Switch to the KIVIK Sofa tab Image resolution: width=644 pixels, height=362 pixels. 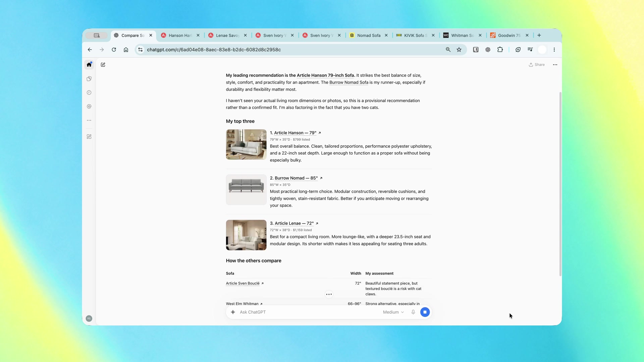coord(415,35)
